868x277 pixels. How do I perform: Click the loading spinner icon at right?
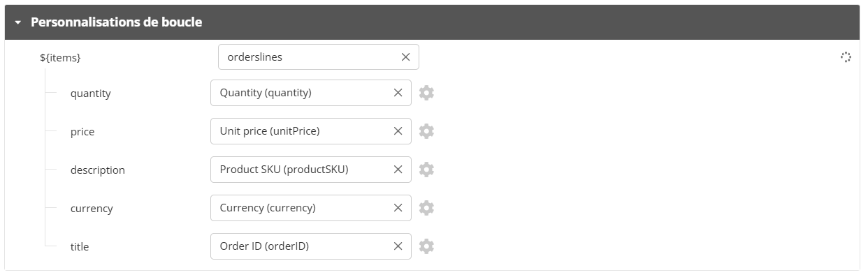[x=846, y=57]
